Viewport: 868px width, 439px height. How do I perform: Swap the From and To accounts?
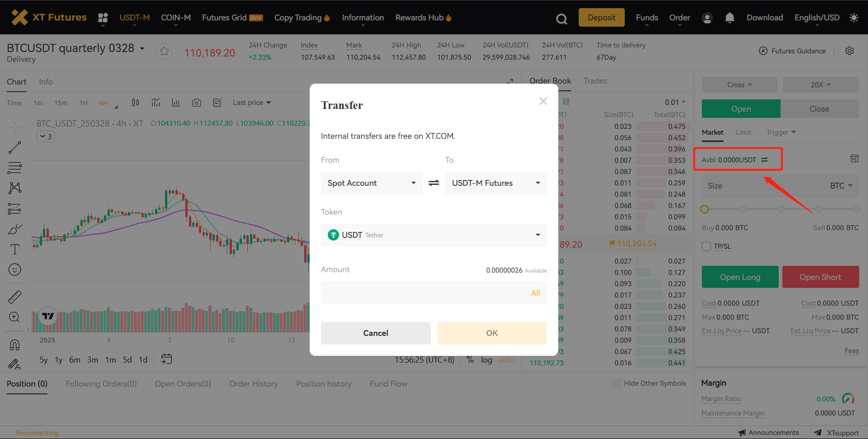[434, 183]
